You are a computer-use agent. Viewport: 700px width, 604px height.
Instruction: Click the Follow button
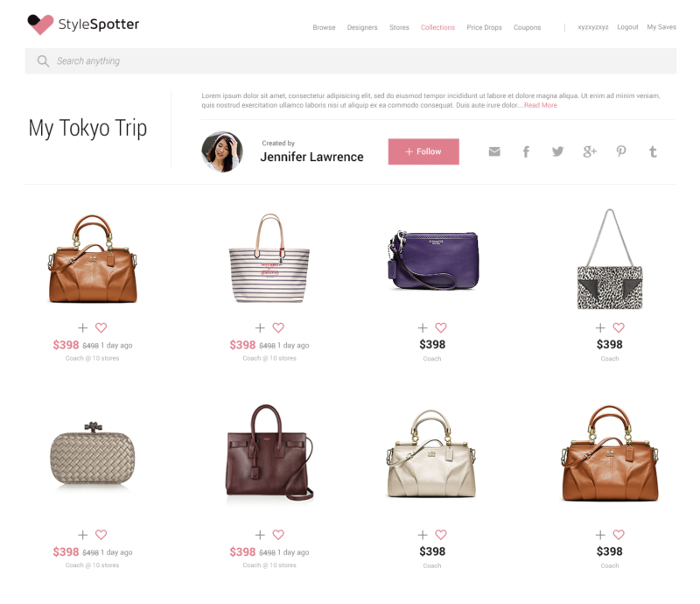(423, 151)
